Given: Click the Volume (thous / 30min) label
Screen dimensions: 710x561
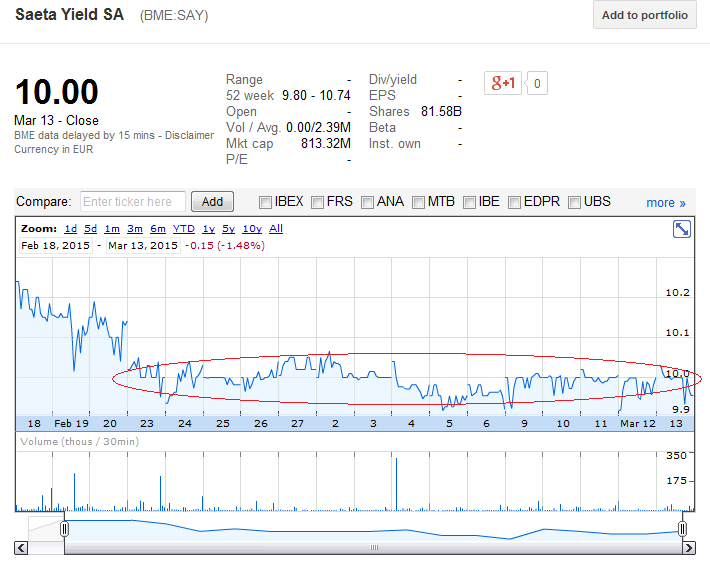Looking at the screenshot, I should point(79,441).
